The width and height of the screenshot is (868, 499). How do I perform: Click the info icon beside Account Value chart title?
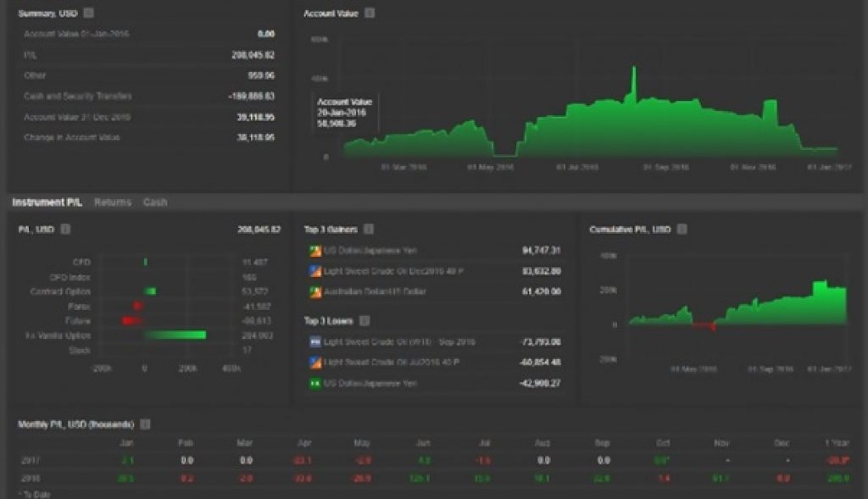pyautogui.click(x=370, y=13)
